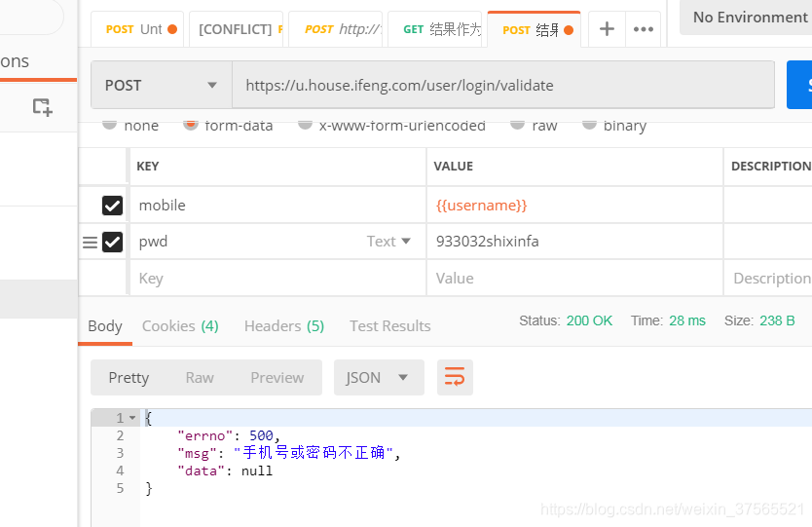Grab the pwd row drag handle
Viewport: 812px width, 527px height.
[91, 242]
